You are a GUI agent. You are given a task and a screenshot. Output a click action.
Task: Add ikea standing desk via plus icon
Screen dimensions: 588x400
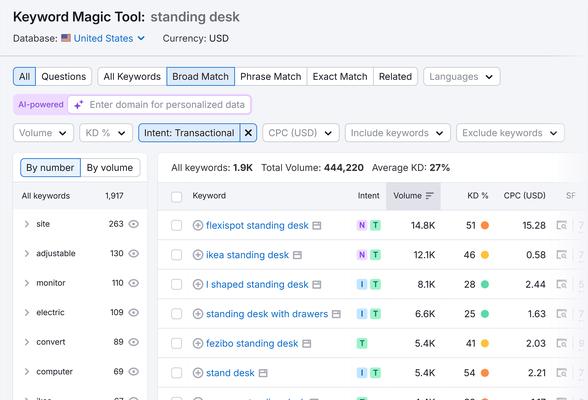[198, 255]
